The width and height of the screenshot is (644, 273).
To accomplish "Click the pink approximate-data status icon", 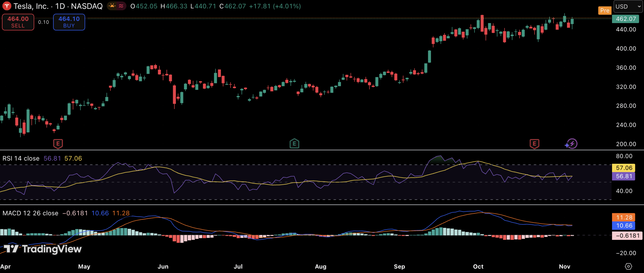I will click(x=121, y=6).
